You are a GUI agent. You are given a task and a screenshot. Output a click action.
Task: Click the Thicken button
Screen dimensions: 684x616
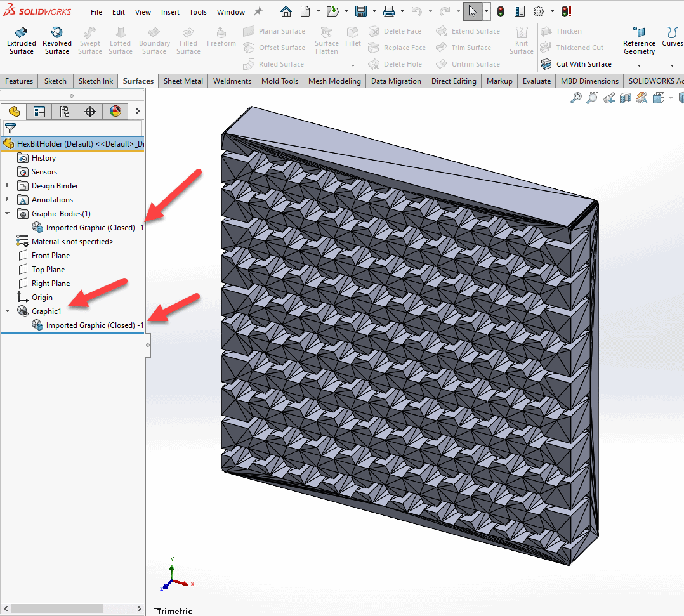[x=561, y=32]
